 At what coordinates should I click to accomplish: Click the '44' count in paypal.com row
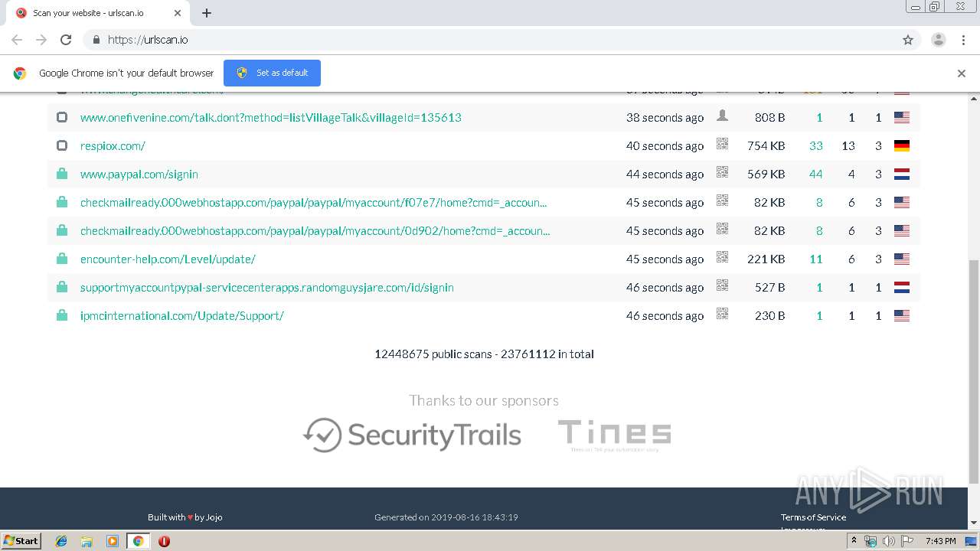(816, 174)
